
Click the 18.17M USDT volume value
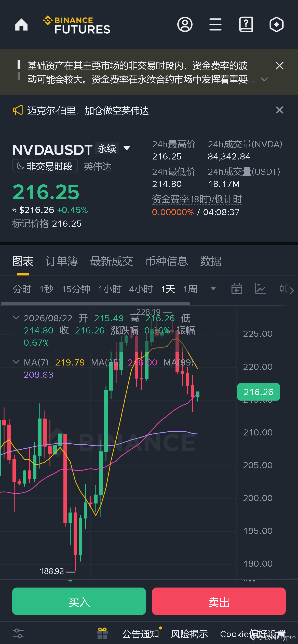pyautogui.click(x=224, y=184)
